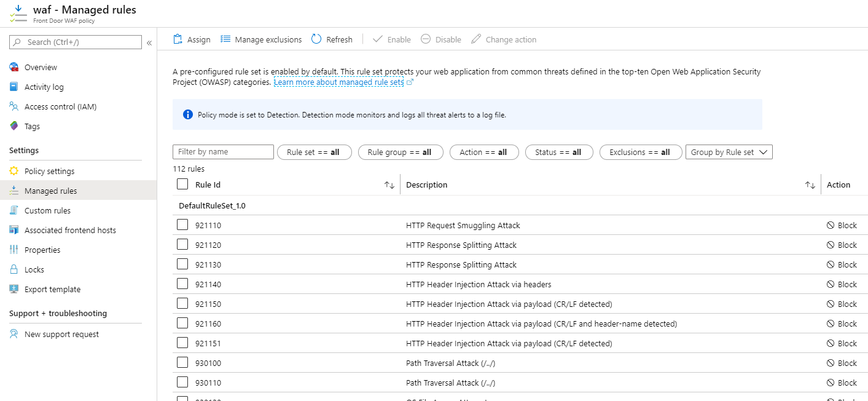The height and width of the screenshot is (401, 868).
Task: Open the Status == all filter
Action: click(559, 152)
